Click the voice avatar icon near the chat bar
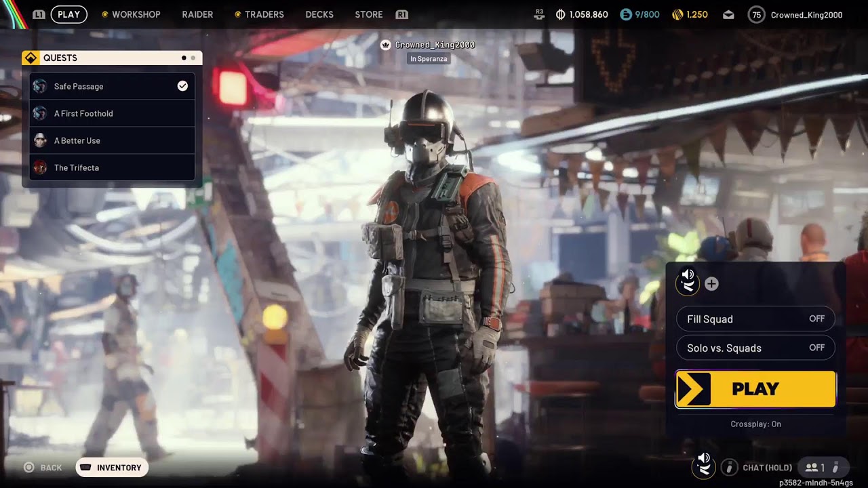The height and width of the screenshot is (488, 868). tap(704, 464)
